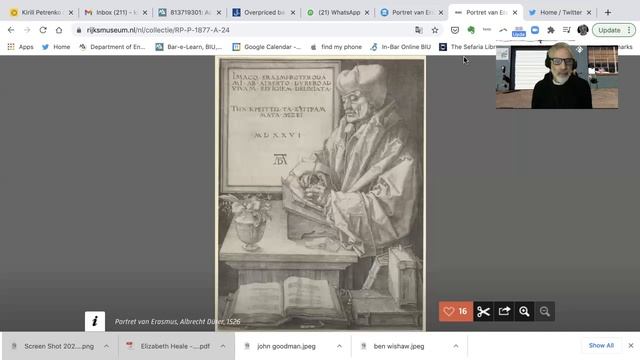
Task: Switch to the Gmail Inbox (211) tab
Action: pos(116,13)
